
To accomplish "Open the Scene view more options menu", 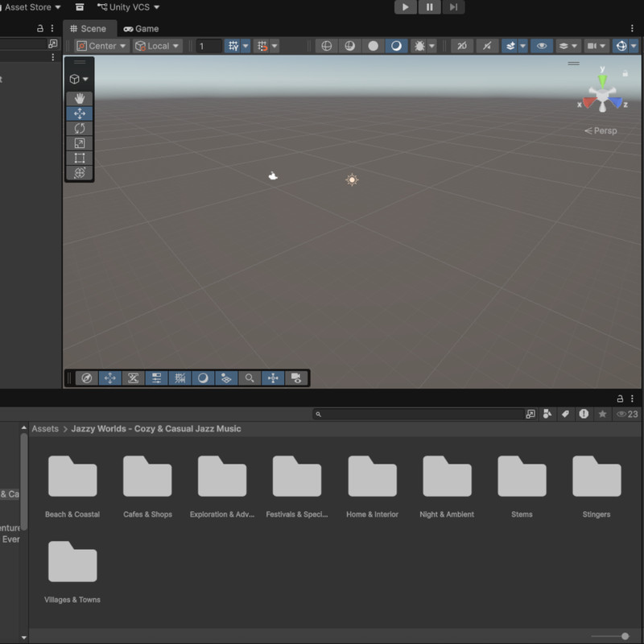I will 632,28.
